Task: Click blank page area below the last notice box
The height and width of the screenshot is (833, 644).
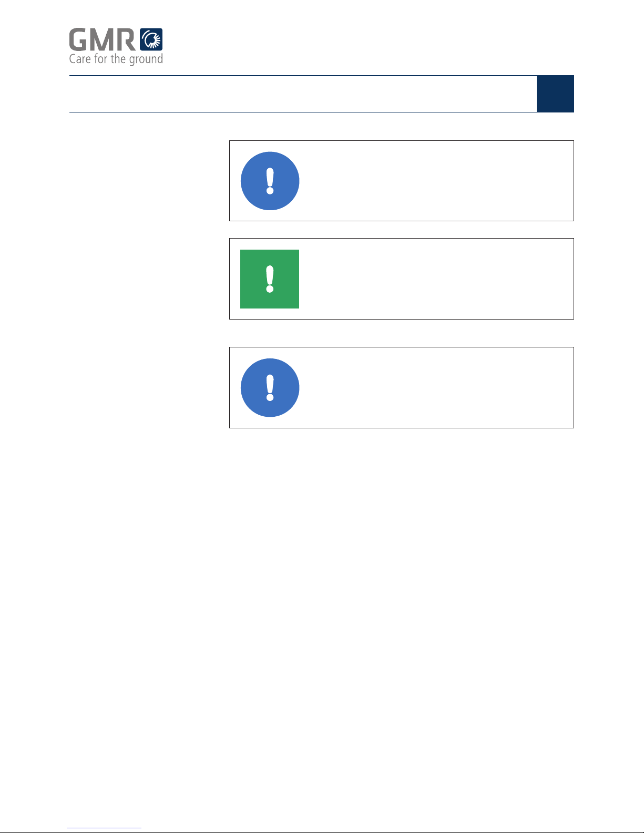Action: [322, 604]
